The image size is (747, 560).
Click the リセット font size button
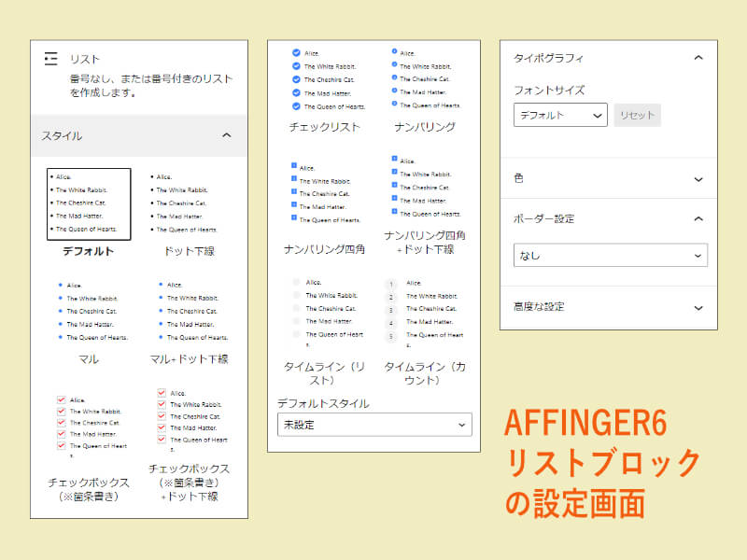[x=638, y=115]
